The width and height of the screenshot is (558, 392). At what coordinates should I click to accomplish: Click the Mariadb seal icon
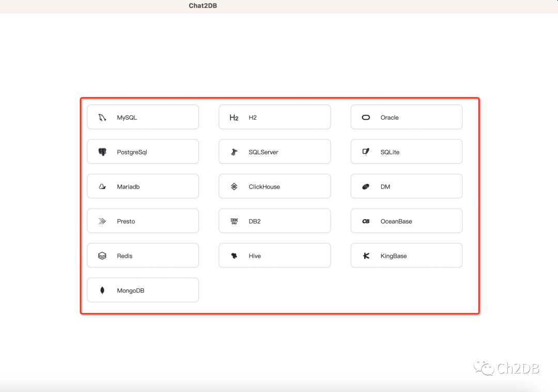click(102, 186)
